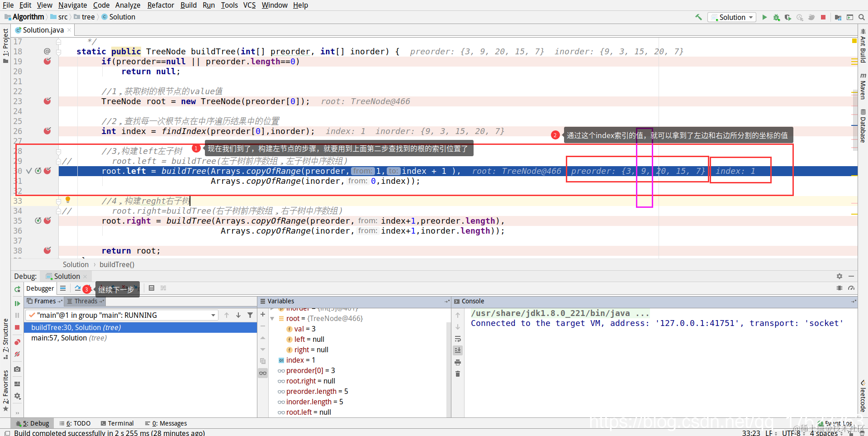Viewport: 868px width, 436px height.
Task: Open the Refactor menu
Action: [x=161, y=5]
